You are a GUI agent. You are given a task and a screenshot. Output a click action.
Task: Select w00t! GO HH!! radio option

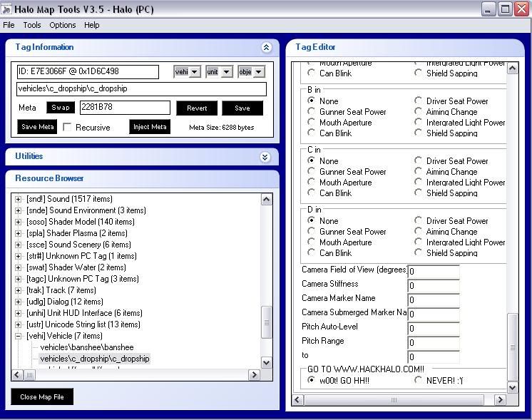(311, 380)
